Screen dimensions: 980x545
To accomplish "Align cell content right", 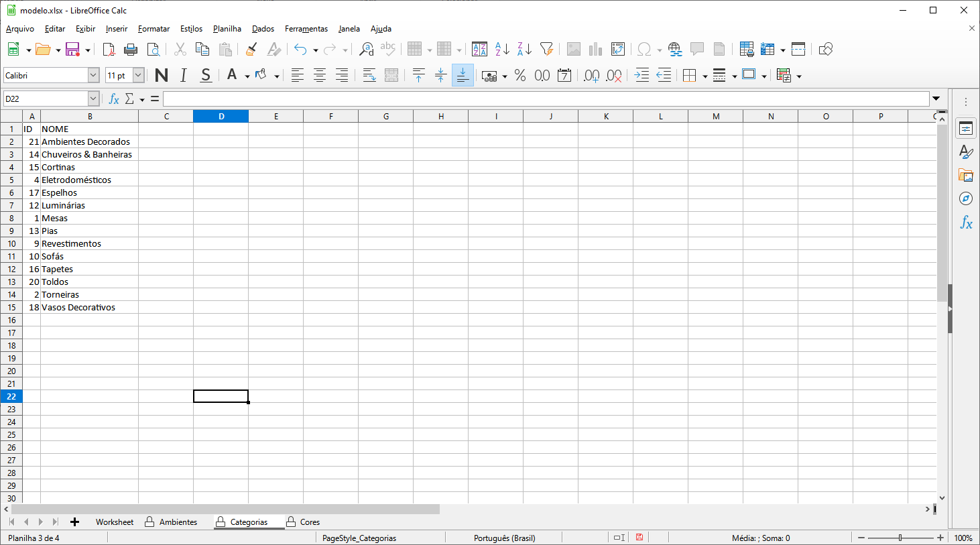I will click(x=342, y=75).
